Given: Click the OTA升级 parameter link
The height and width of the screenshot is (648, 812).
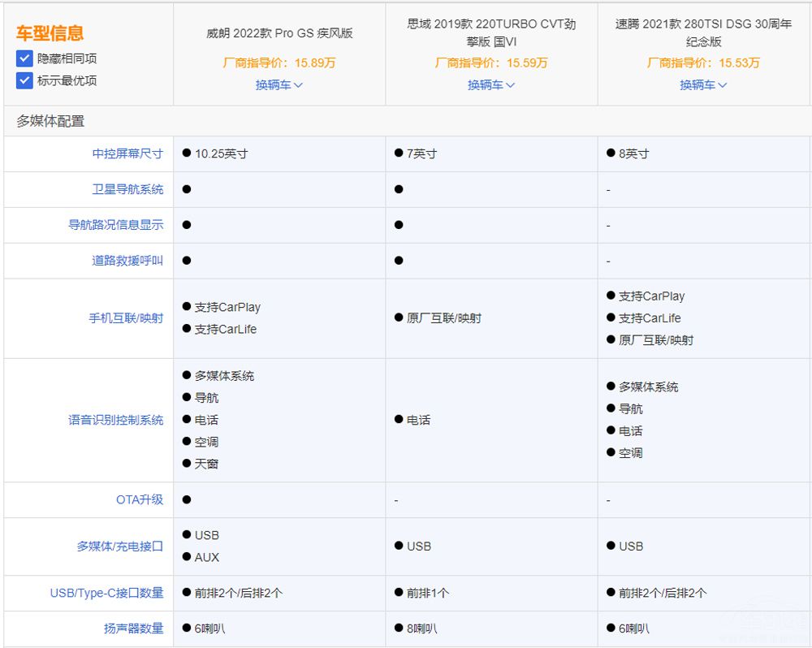Looking at the screenshot, I should point(140,499).
